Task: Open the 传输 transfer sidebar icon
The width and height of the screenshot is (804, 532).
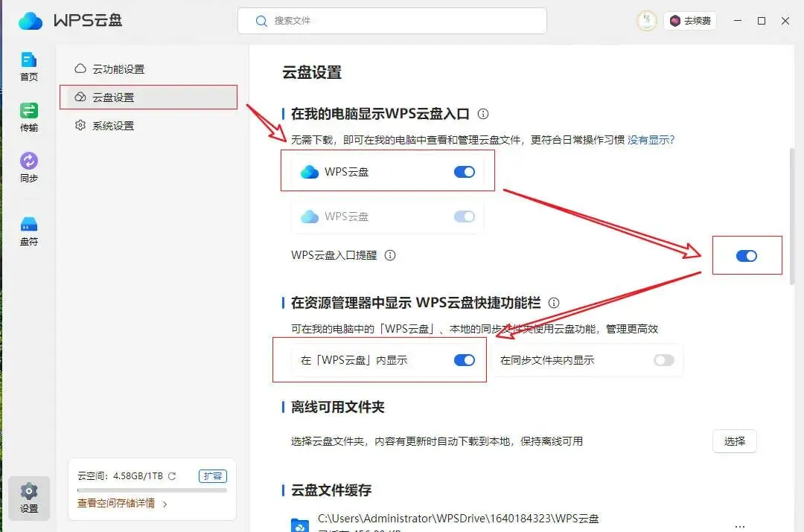Action: [x=29, y=118]
